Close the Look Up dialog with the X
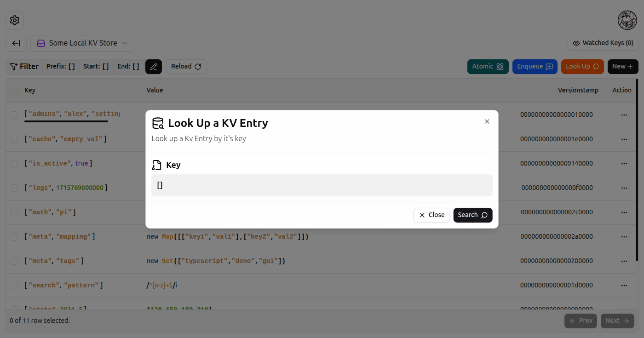This screenshot has height=338, width=644. (x=487, y=121)
